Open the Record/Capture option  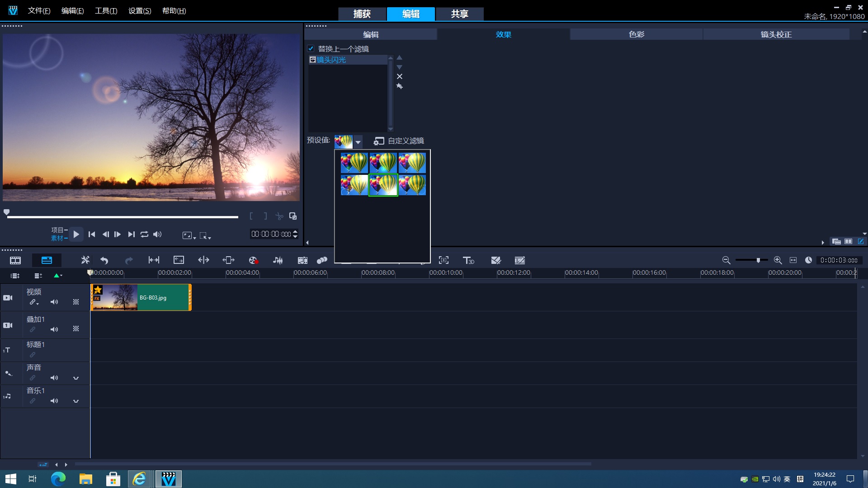[253, 260]
